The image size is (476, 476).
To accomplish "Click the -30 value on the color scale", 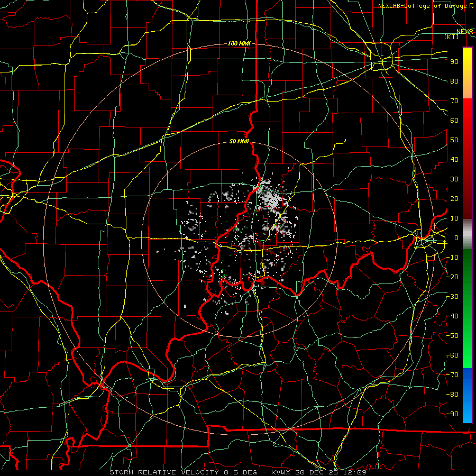I will [452, 297].
